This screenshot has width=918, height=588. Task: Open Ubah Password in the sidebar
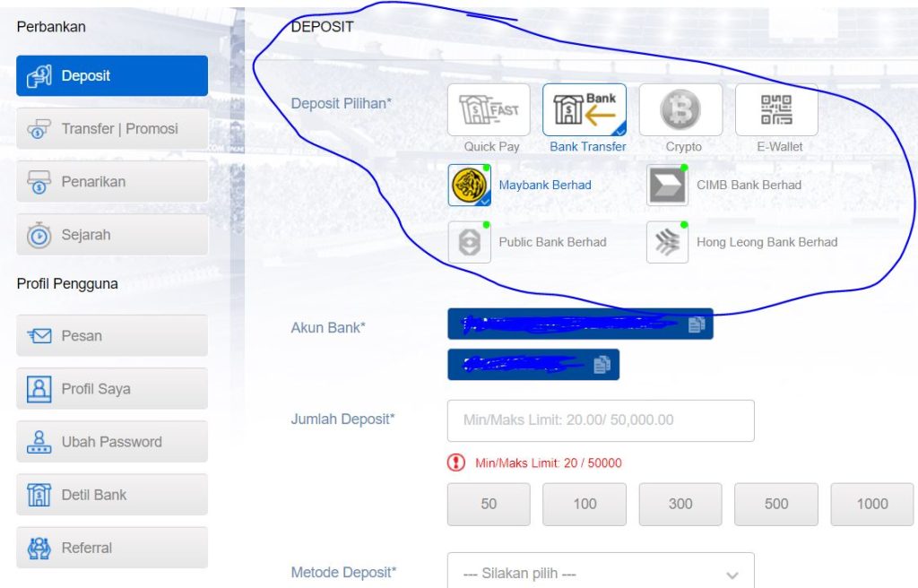(x=112, y=442)
